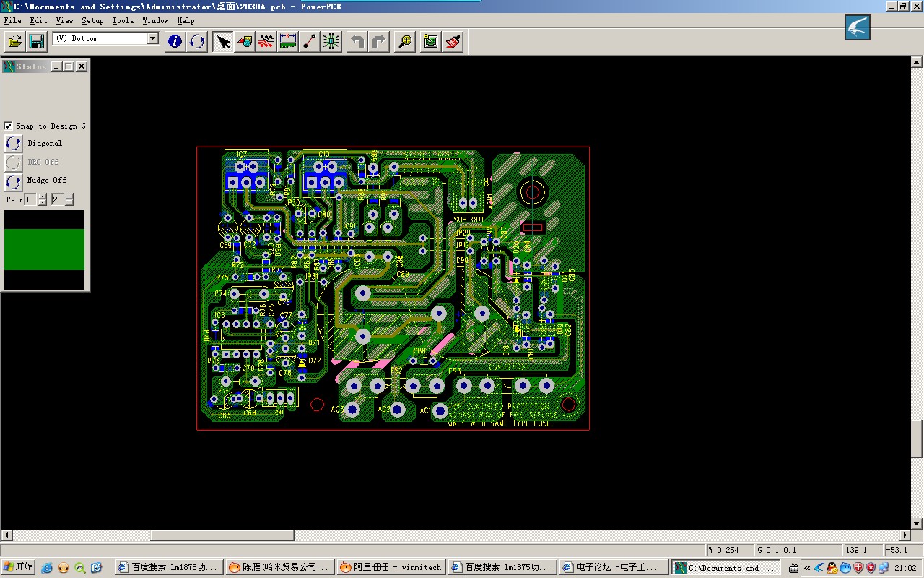Screen dimensions: 924x578
Task: Open the Help menu
Action: pyautogui.click(x=186, y=20)
